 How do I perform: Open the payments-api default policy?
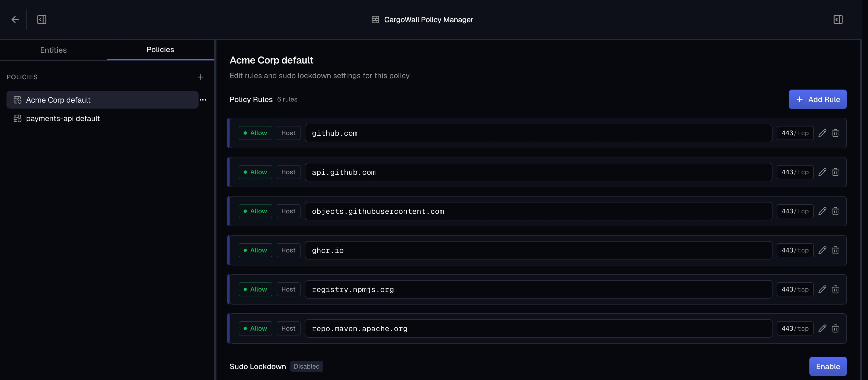tap(103, 118)
